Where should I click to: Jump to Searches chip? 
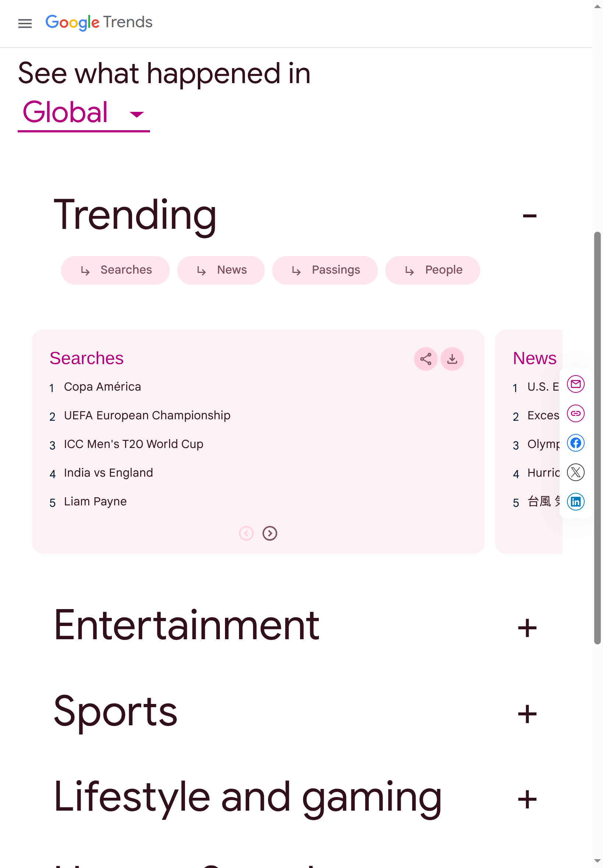coord(115,270)
